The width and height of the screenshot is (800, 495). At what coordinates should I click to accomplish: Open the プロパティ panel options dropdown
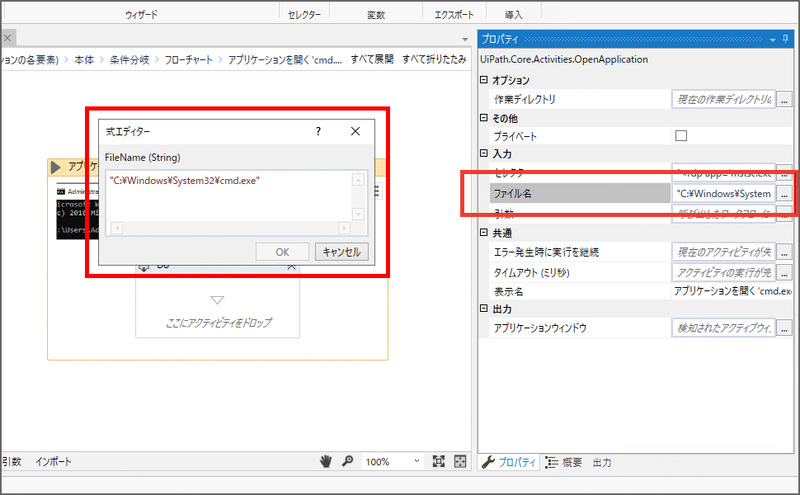pos(772,39)
